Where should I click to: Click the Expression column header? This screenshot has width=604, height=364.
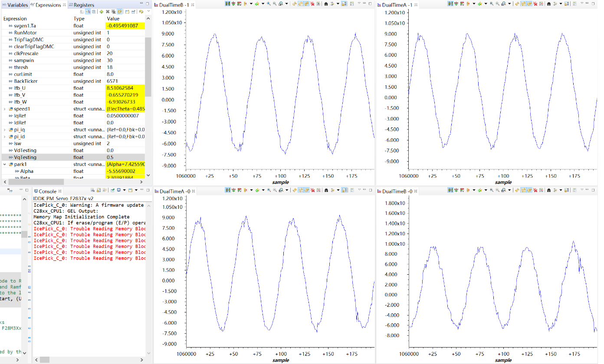(x=37, y=19)
